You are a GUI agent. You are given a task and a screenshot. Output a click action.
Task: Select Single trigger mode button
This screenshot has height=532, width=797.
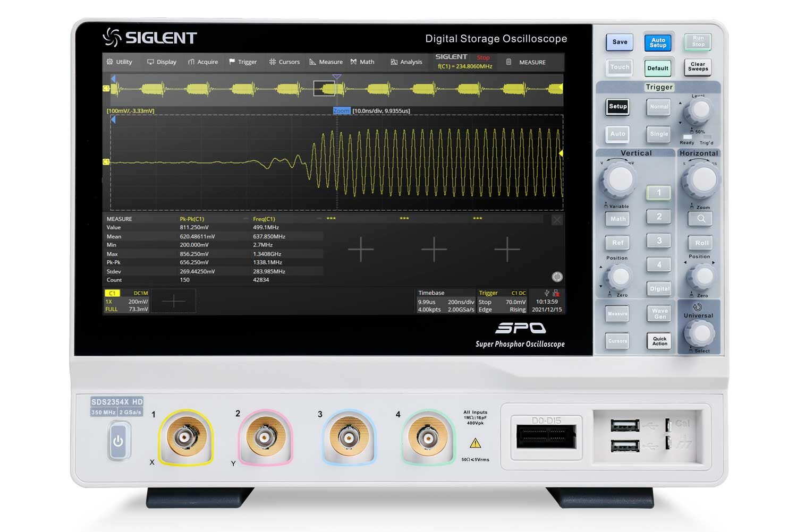tap(659, 134)
